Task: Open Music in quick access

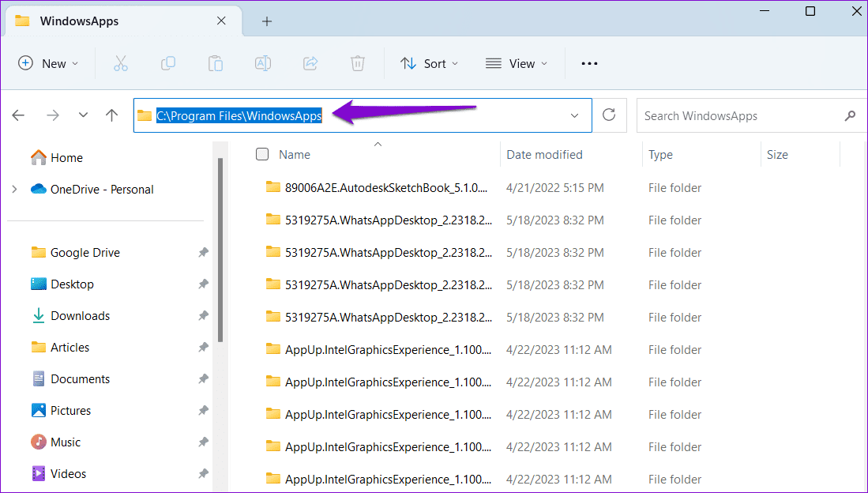Action: pos(55,442)
